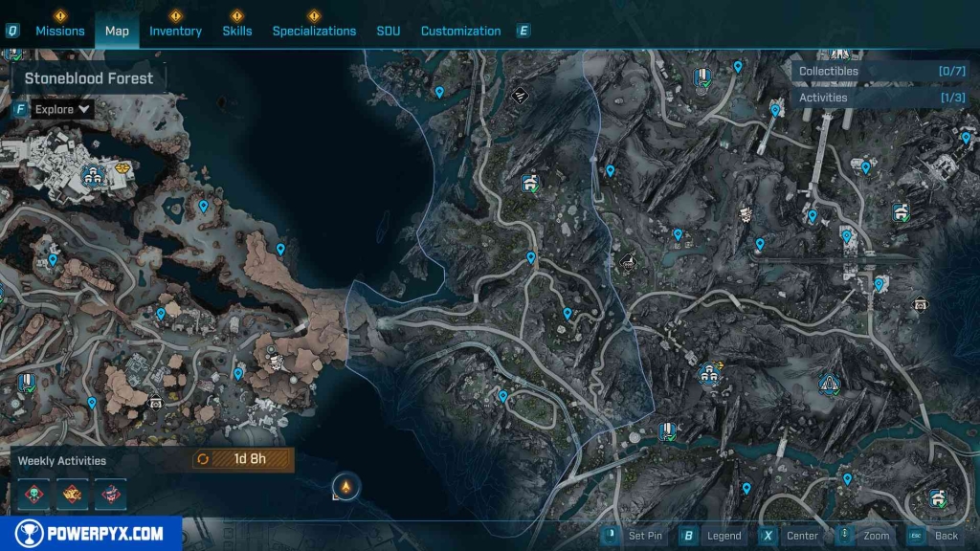980x551 pixels.
Task: Click the Q previous-tab key icon
Action: coord(12,31)
